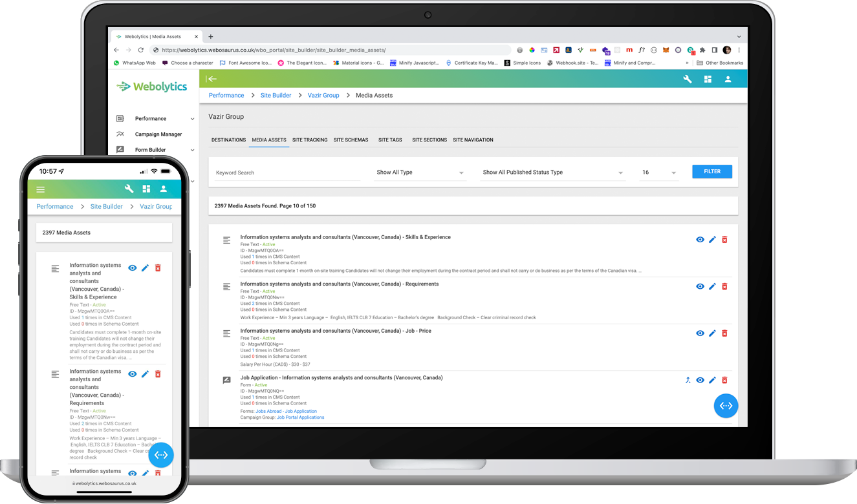Open Other Bookmarks folder

tap(720, 63)
